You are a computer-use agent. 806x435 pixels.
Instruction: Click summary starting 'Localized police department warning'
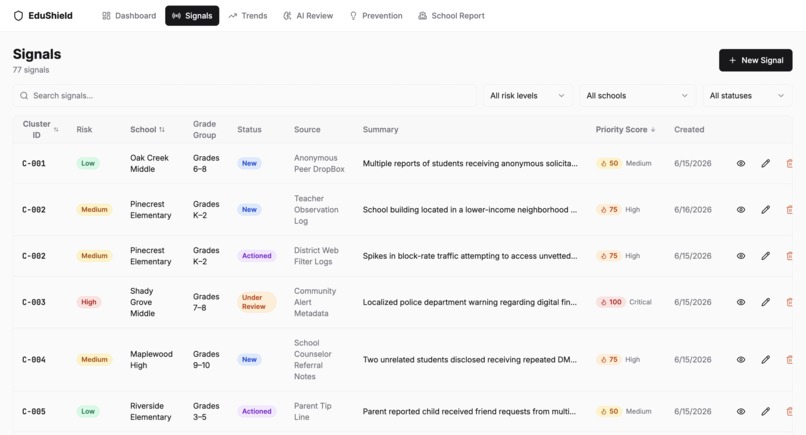coord(470,302)
